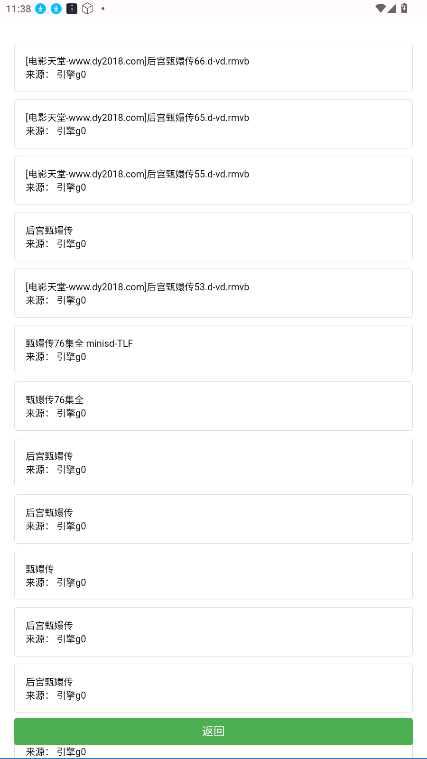This screenshot has width=427, height=759.
Task: Open the 后宫甄嬛传53.d-vd.rmvb search result
Action: [x=214, y=293]
